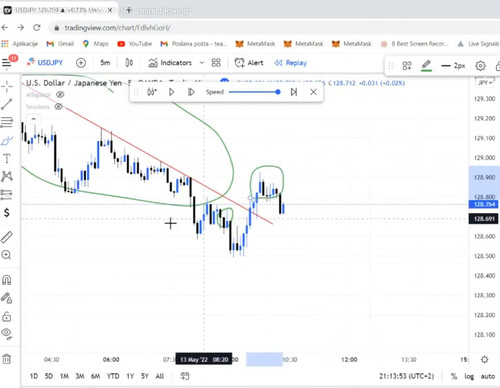
Task: Adjust the replay Speed slider
Action: coord(254,92)
